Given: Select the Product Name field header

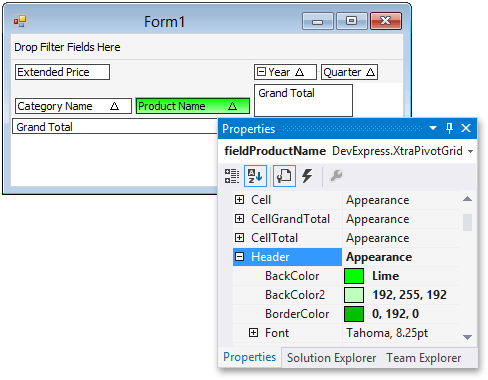Looking at the screenshot, I should tap(193, 106).
